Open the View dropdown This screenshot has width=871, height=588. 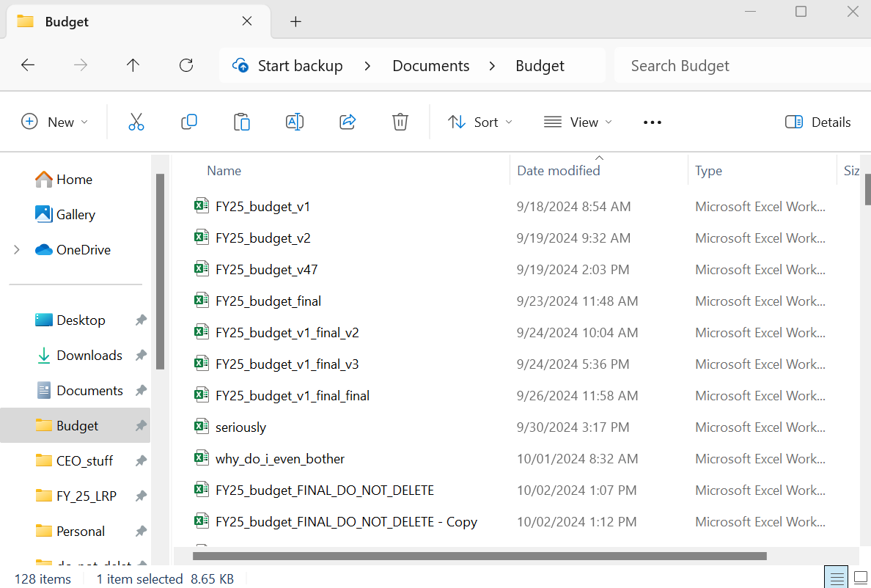click(578, 122)
